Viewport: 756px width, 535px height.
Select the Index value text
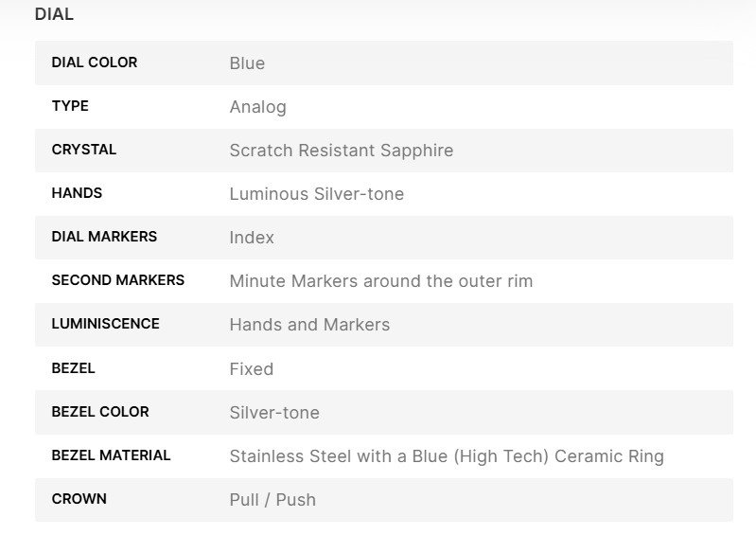click(x=252, y=238)
